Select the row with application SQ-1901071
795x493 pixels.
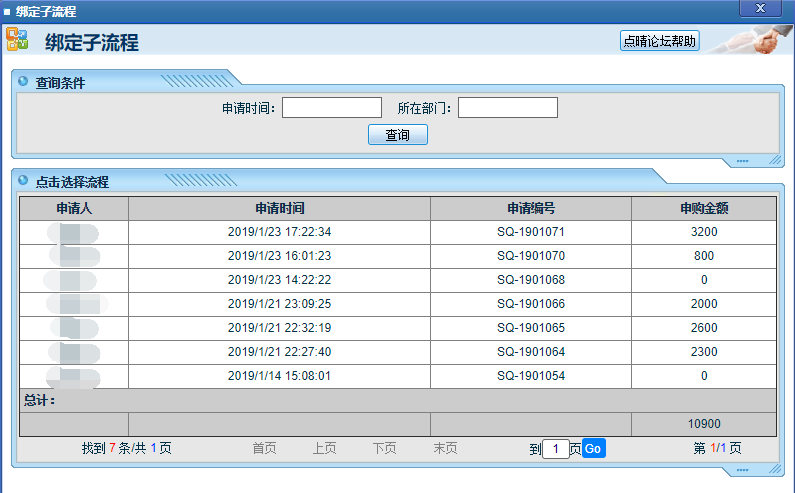[531, 232]
